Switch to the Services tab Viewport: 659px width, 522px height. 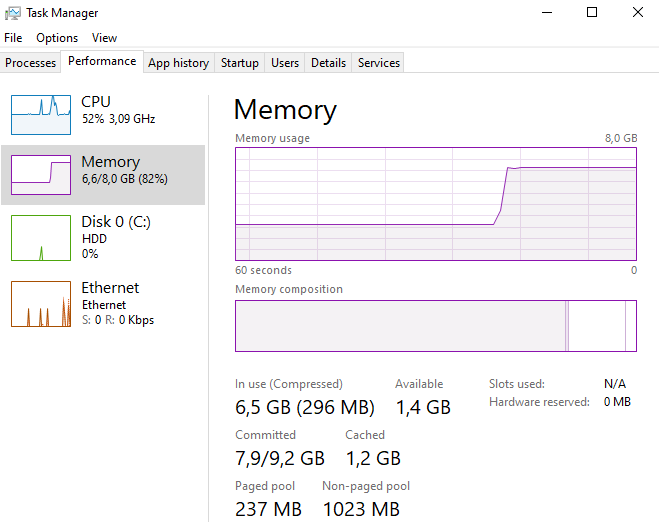[x=379, y=63]
